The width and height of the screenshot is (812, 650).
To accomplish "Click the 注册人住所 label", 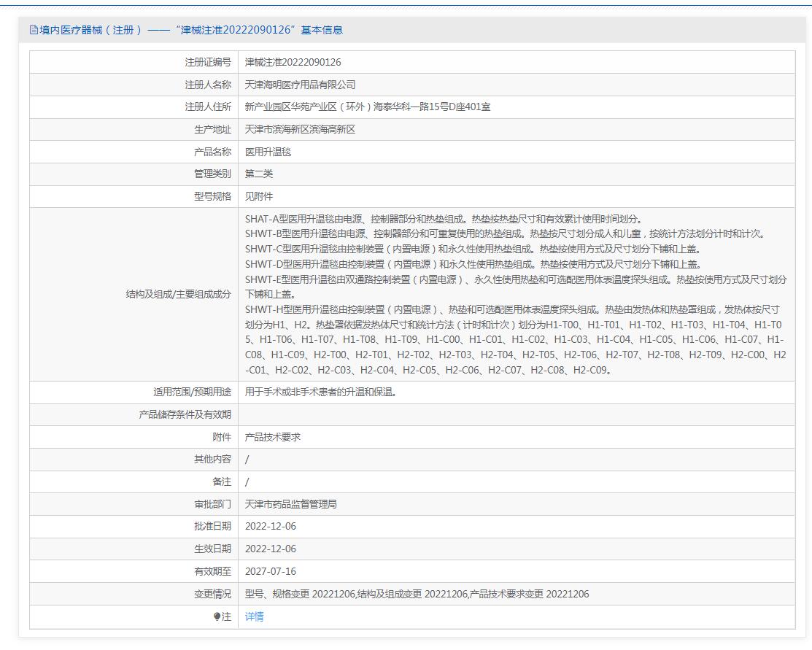I will (208, 107).
